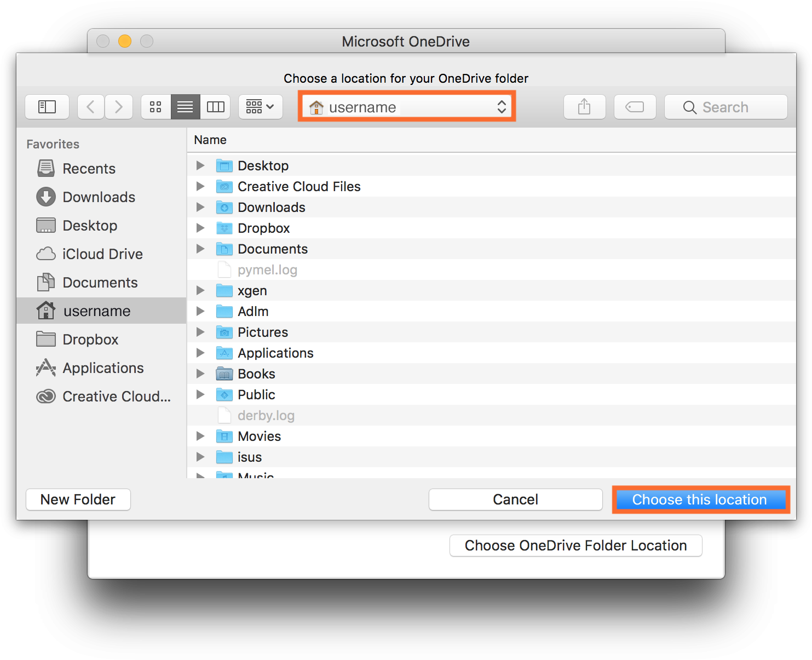Select the Applications folder icon in the list

click(x=224, y=353)
